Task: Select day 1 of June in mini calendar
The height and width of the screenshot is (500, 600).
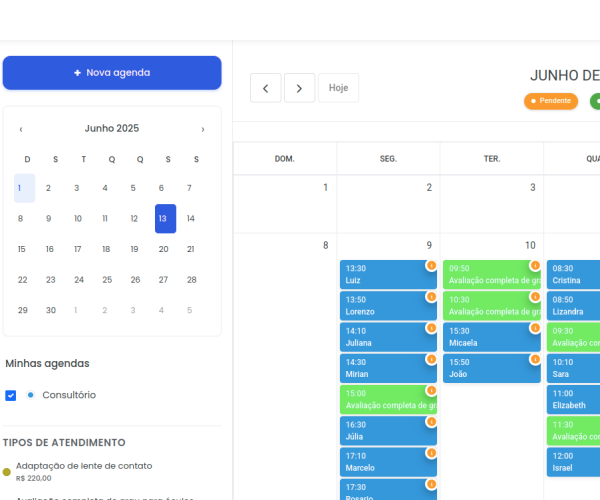Action: click(x=24, y=188)
